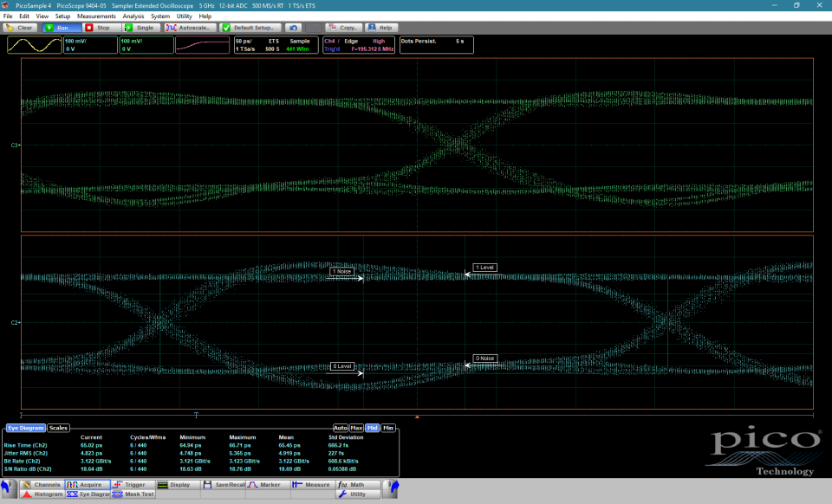Open the Measurements menu
The height and width of the screenshot is (504, 832).
[x=96, y=16]
